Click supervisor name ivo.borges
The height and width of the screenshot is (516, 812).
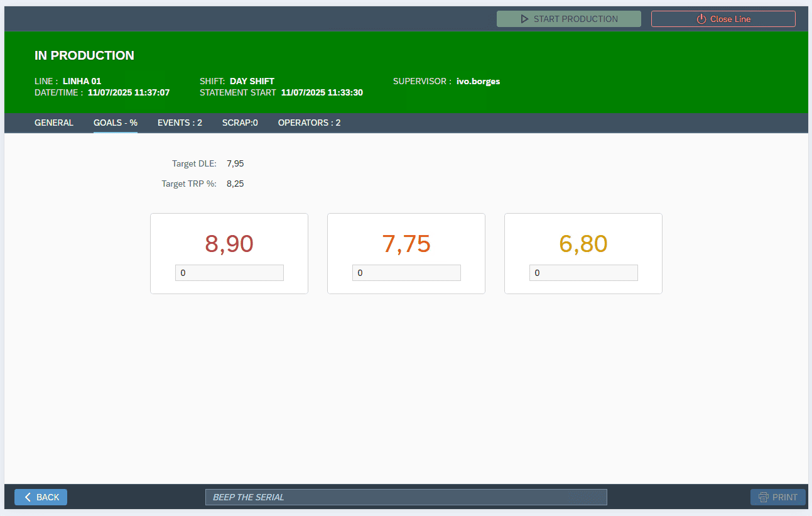tap(478, 81)
